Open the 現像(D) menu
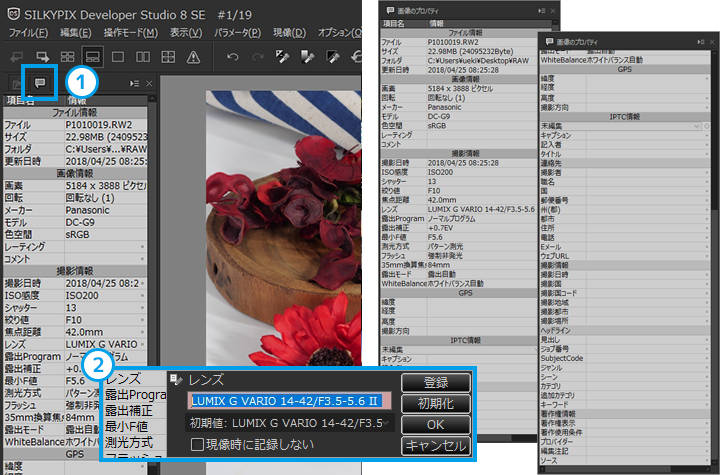This screenshot has height=475, width=720. tap(289, 33)
